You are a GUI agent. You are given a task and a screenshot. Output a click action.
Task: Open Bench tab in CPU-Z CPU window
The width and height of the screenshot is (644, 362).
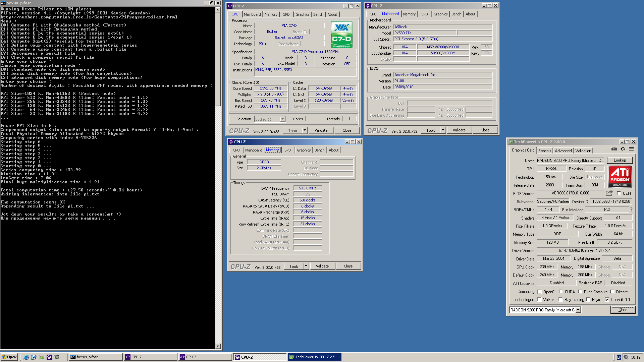pyautogui.click(x=318, y=14)
